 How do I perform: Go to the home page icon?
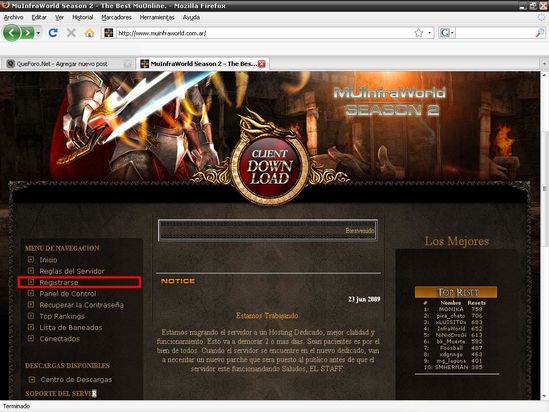point(90,33)
